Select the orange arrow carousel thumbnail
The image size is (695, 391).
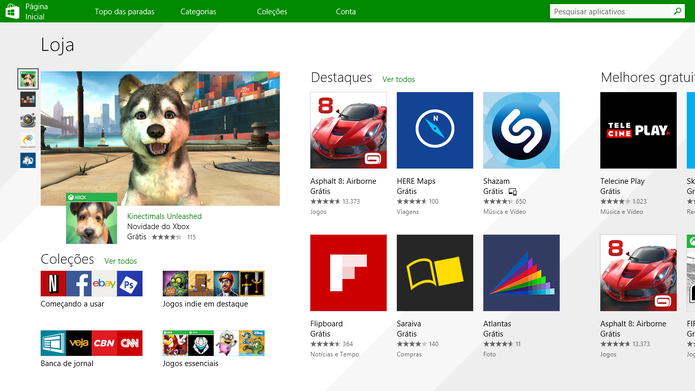[x=28, y=140]
